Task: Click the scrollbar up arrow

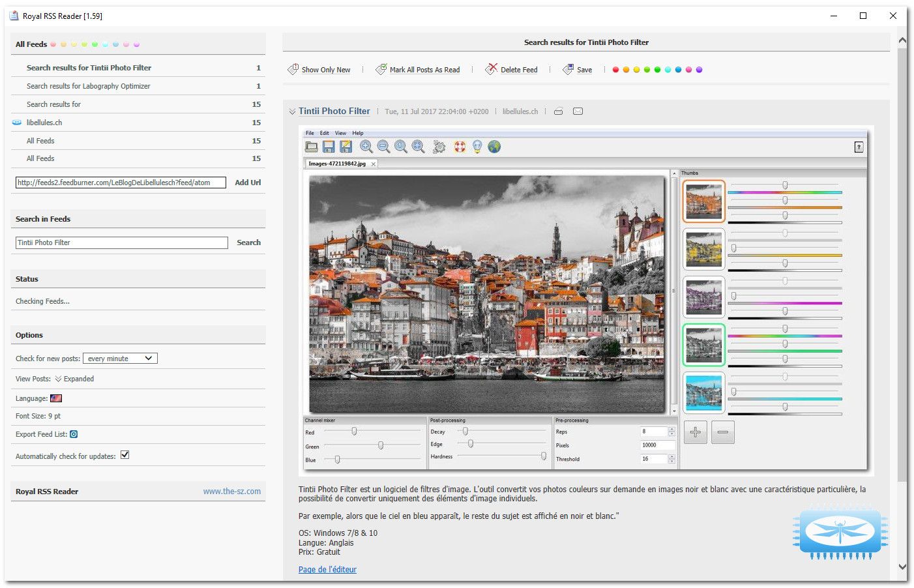Action: pyautogui.click(x=902, y=40)
